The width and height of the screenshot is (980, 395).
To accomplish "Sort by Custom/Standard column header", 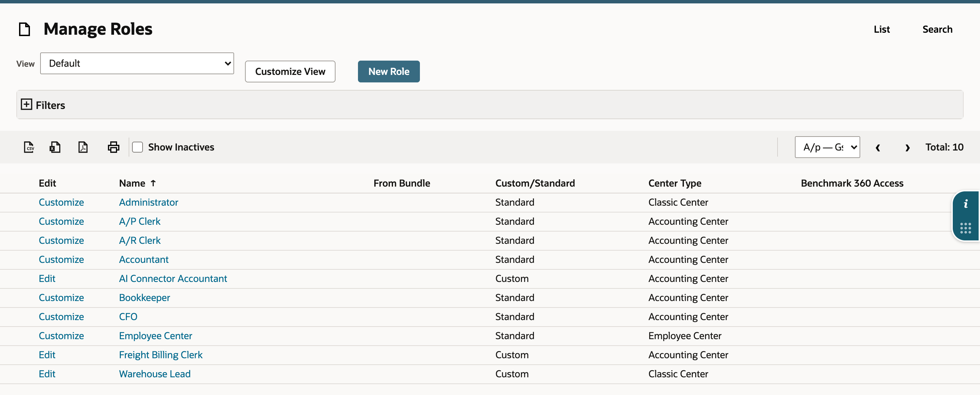I will click(535, 184).
